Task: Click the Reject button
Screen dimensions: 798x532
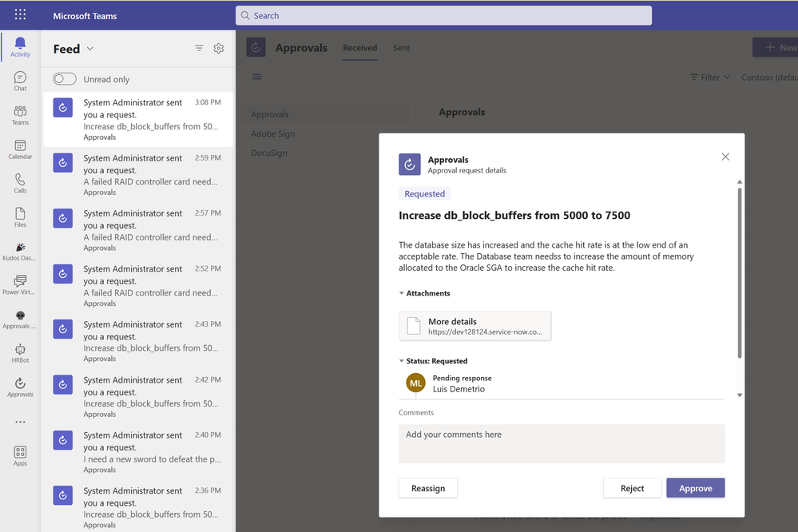Action: [x=632, y=488]
